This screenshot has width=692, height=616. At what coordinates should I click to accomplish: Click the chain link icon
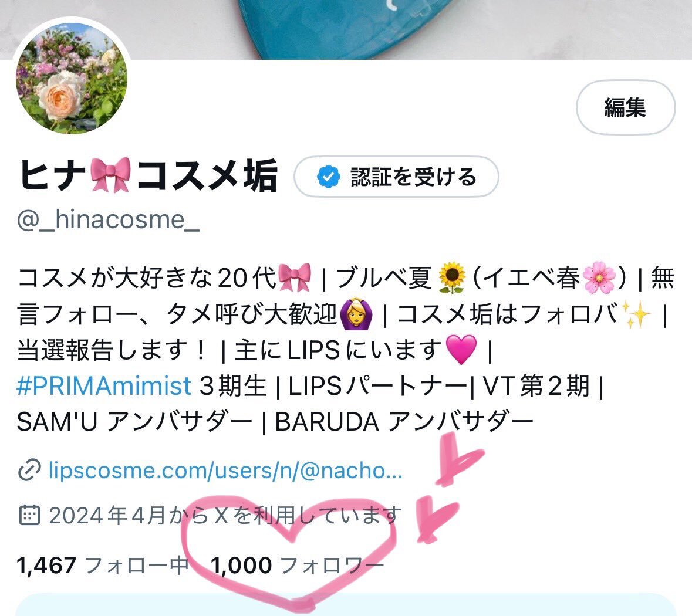point(29,471)
